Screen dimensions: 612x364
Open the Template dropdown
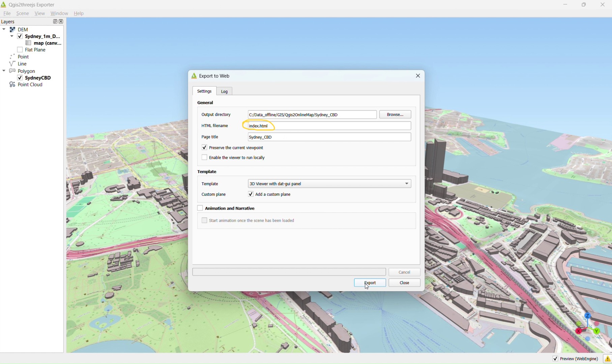(x=407, y=184)
